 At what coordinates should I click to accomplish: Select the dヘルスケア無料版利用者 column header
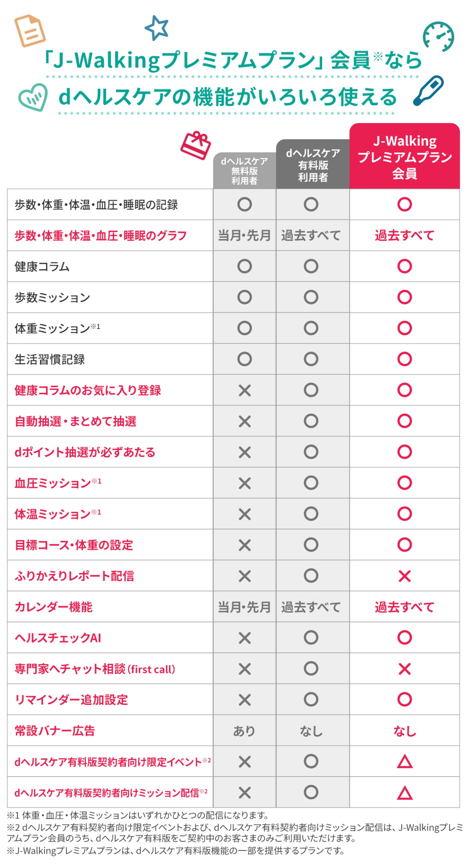pyautogui.click(x=244, y=170)
